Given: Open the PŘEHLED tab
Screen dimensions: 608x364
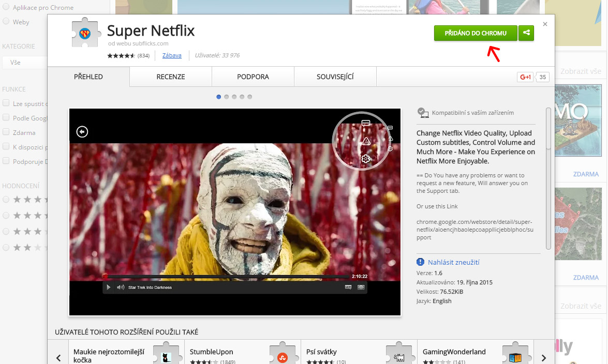Looking at the screenshot, I should tap(88, 77).
